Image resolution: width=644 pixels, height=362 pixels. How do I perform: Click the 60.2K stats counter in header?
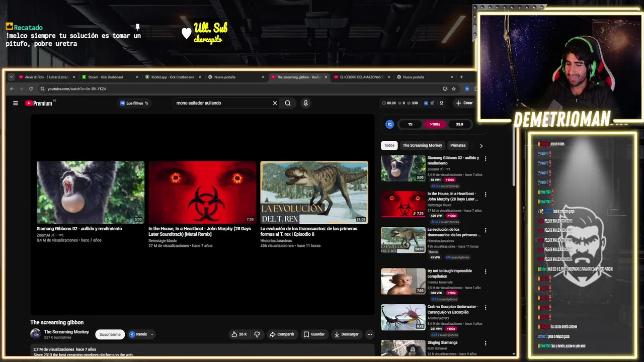389,103
